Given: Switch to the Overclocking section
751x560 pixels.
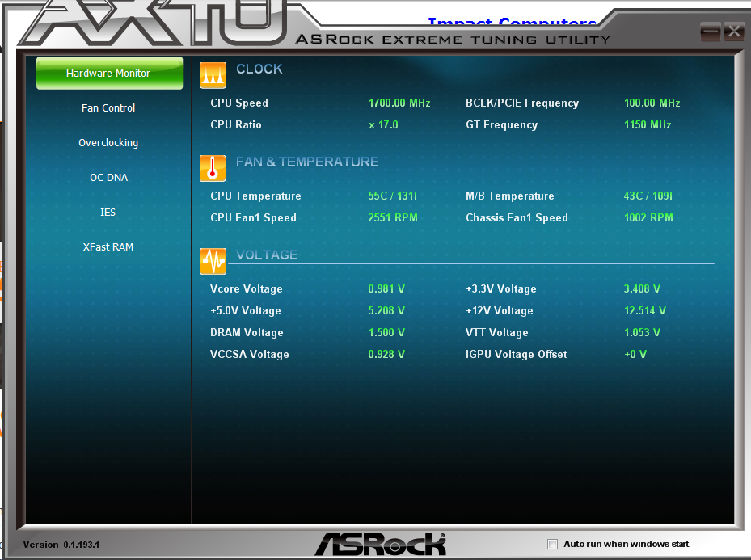Looking at the screenshot, I should pyautogui.click(x=108, y=143).
